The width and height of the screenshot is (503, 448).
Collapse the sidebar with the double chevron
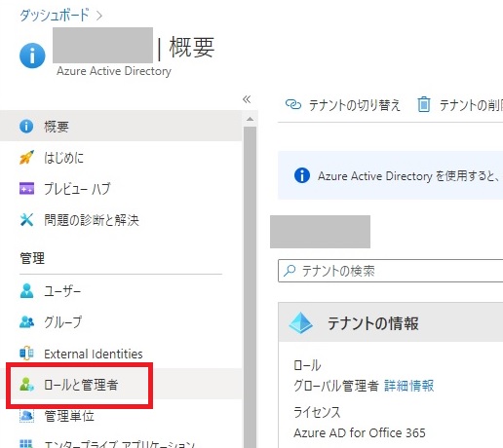coord(247,99)
